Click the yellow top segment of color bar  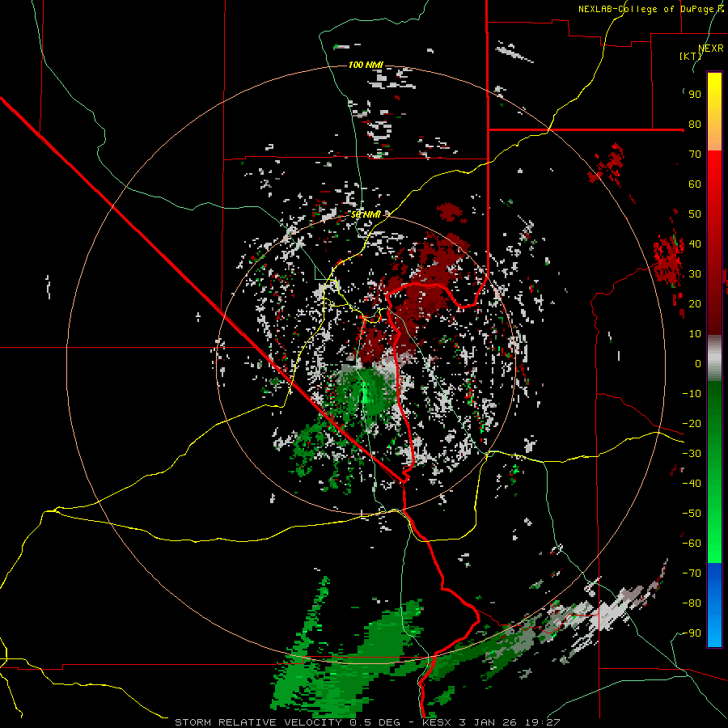click(x=714, y=112)
